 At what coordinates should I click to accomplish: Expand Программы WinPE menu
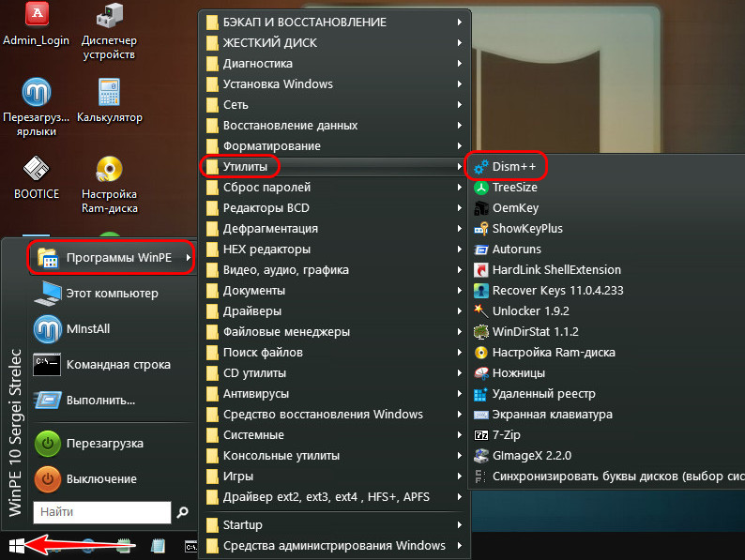coord(112,257)
